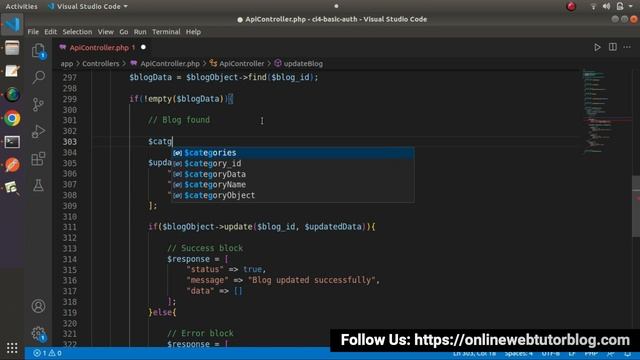This screenshot has width=640, height=360.
Task: Select $categoryObject autocomplete suggestion
Action: tap(293, 195)
